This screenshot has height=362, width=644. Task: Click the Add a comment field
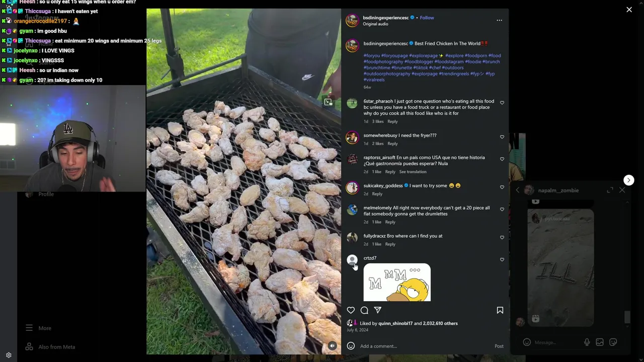423,346
